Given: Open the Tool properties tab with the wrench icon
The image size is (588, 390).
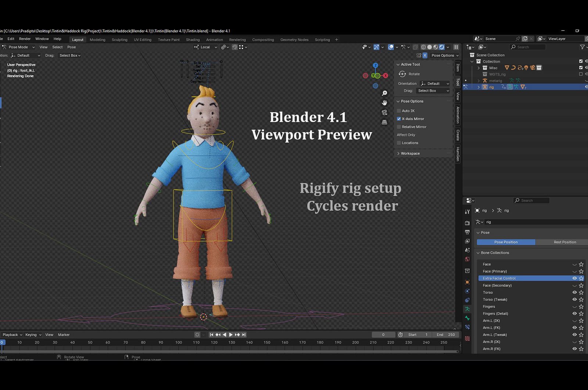Looking at the screenshot, I should (x=467, y=212).
